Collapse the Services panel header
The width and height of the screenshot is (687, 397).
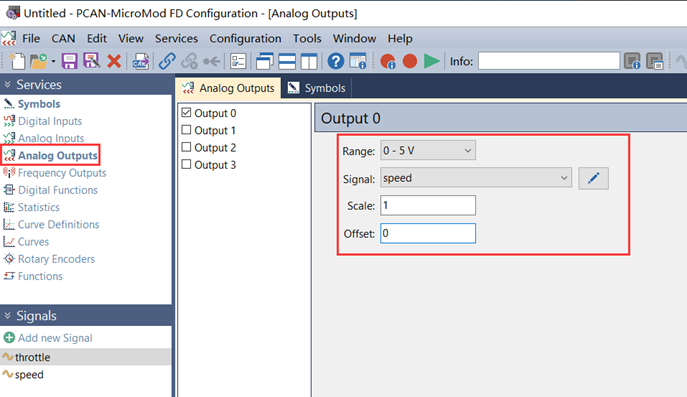(86, 85)
